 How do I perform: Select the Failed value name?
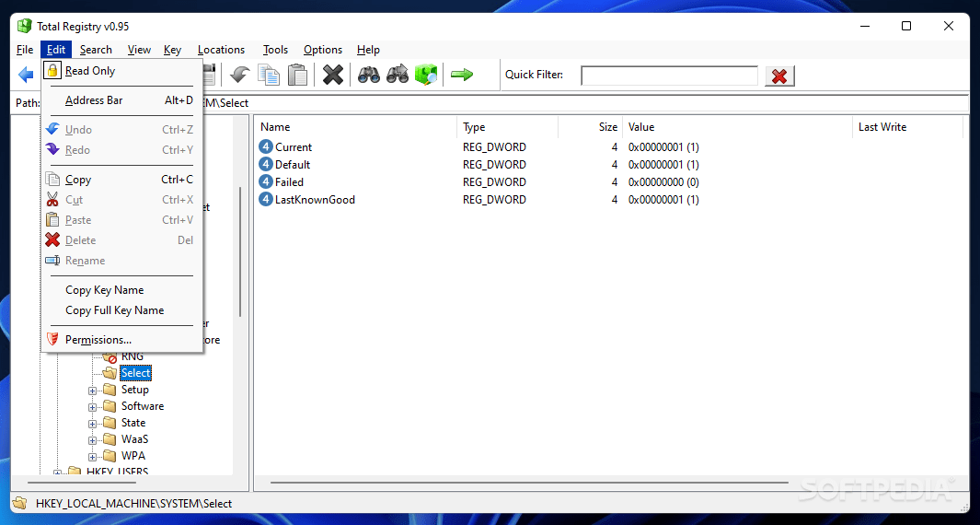[x=289, y=182]
